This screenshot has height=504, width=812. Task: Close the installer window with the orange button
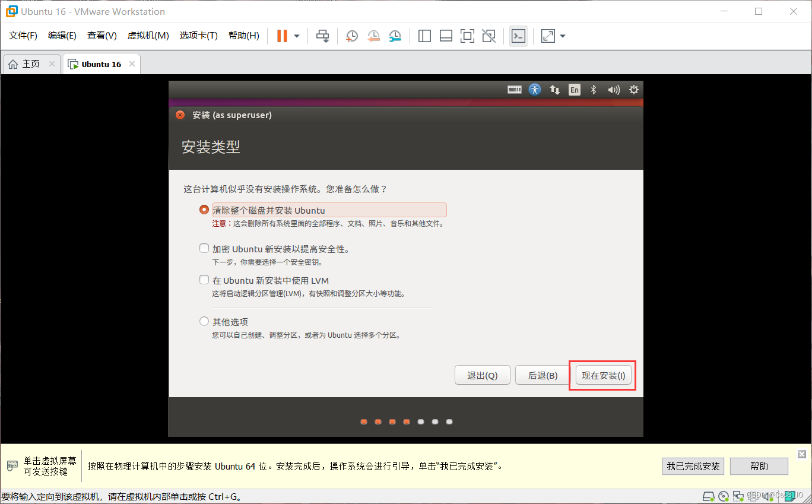pos(180,115)
